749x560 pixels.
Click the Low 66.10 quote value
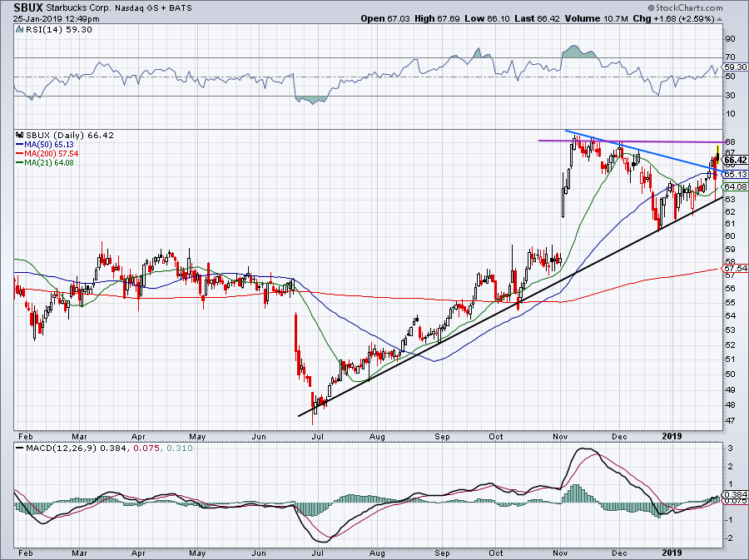(x=487, y=18)
